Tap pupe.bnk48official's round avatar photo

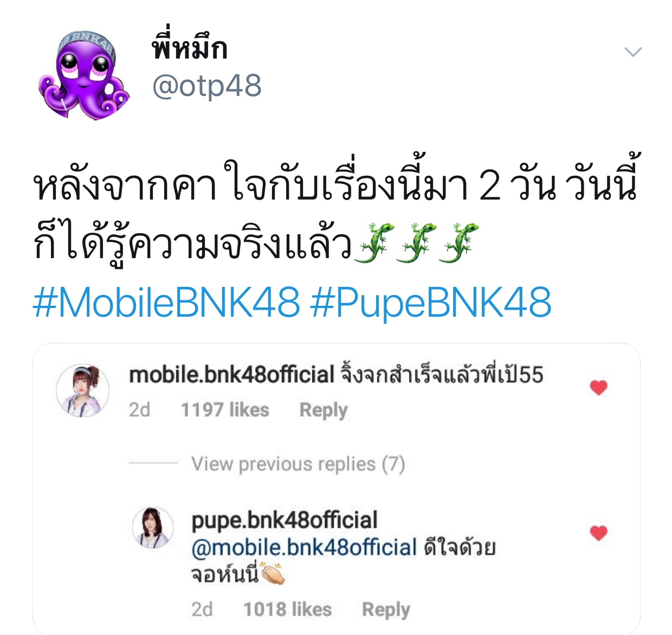[x=153, y=528]
